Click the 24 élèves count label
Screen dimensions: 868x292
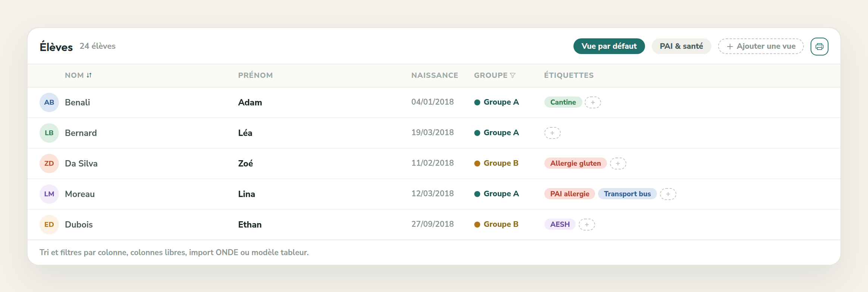(98, 46)
